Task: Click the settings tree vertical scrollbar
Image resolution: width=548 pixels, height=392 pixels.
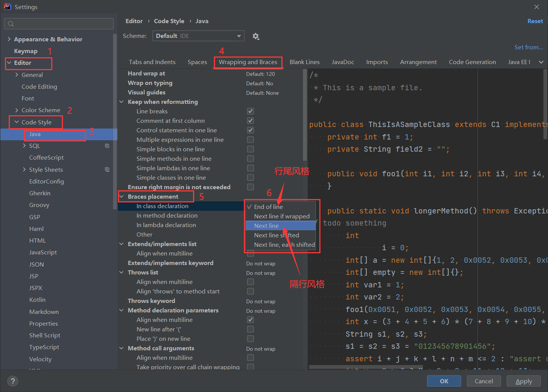Action: coord(115,121)
